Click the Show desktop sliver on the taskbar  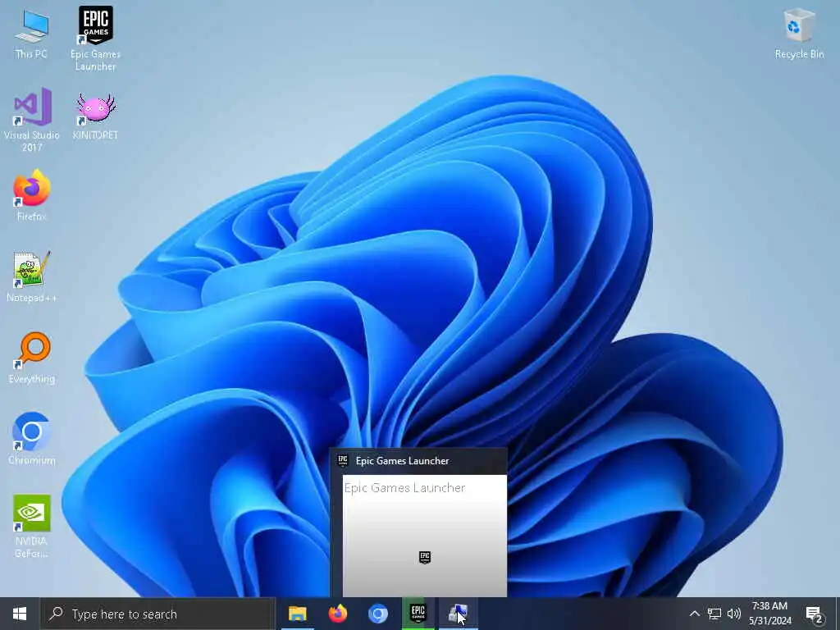click(838, 614)
